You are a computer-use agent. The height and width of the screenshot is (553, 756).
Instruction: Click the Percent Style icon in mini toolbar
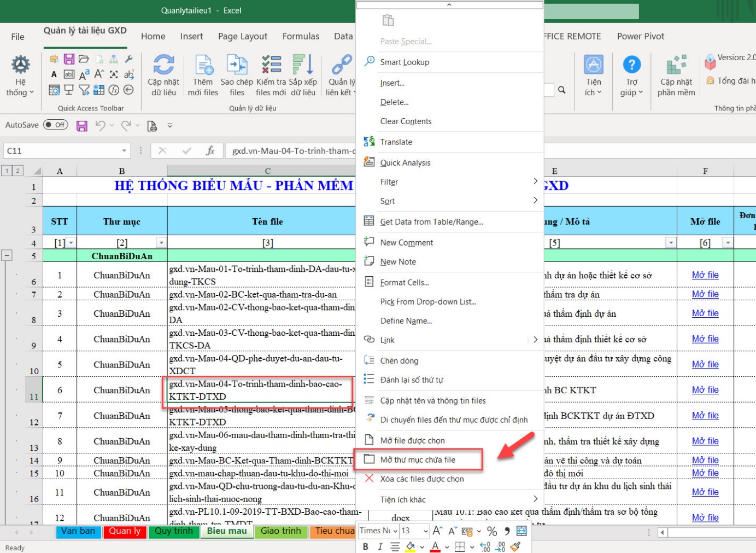pyautogui.click(x=492, y=531)
